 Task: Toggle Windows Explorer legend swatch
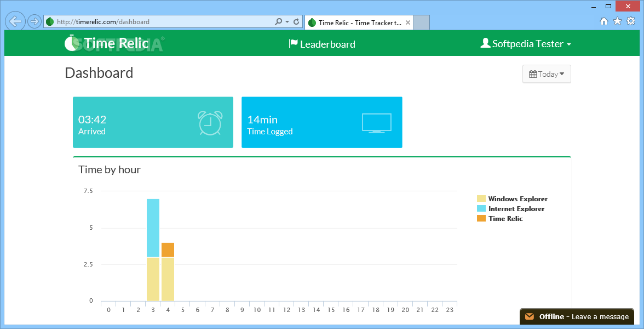(481, 198)
